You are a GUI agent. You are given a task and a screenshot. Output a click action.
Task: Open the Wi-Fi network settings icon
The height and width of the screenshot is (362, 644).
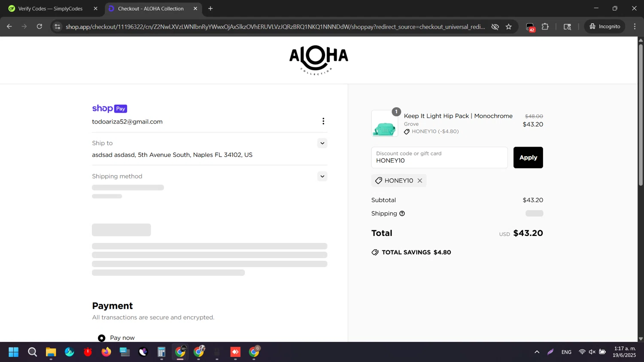(582, 352)
